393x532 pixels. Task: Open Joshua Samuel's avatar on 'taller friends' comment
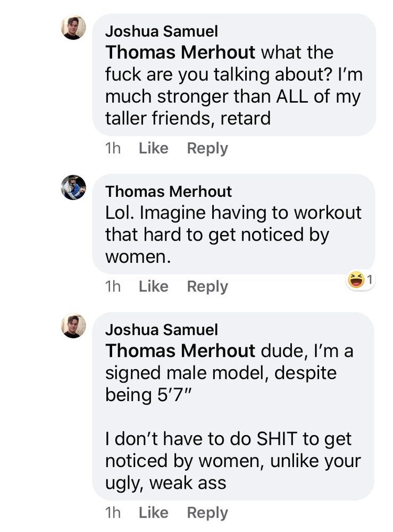(x=73, y=27)
